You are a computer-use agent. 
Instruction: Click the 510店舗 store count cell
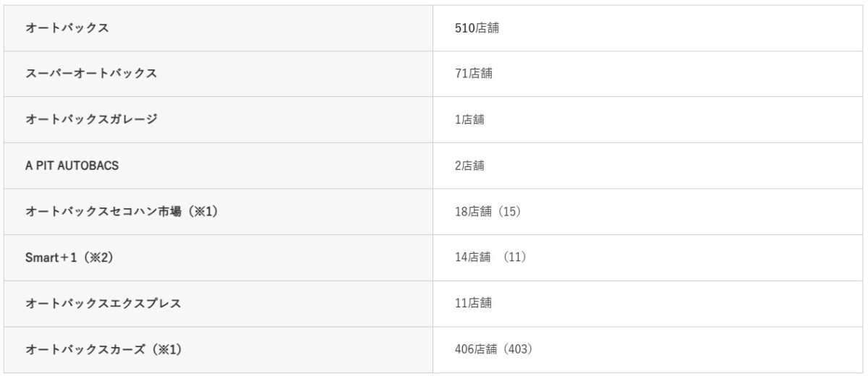(x=477, y=28)
